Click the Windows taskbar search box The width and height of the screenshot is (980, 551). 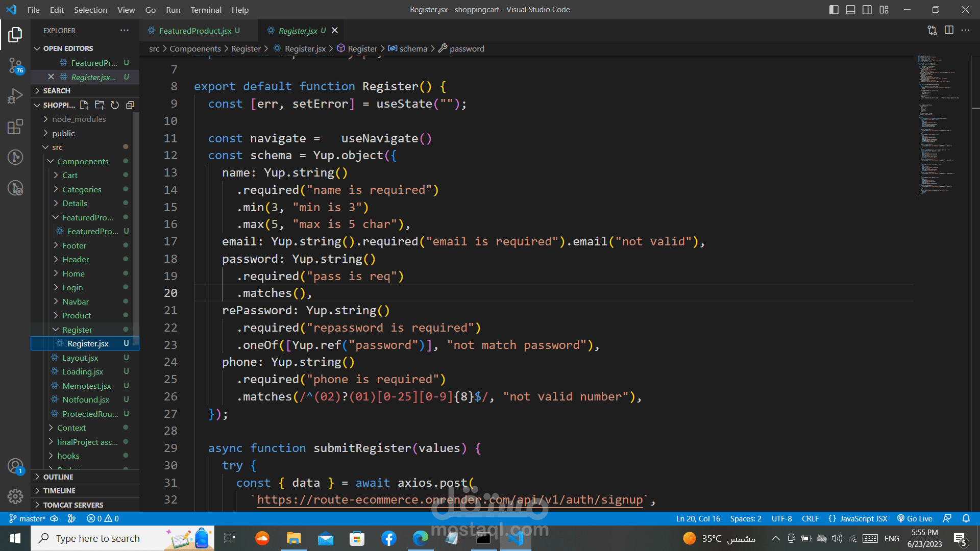click(x=98, y=538)
